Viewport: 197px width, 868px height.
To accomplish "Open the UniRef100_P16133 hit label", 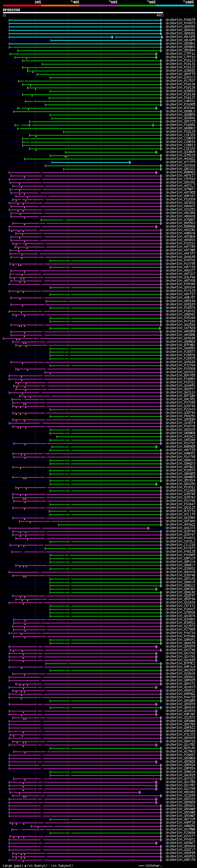I will [x=180, y=61].
